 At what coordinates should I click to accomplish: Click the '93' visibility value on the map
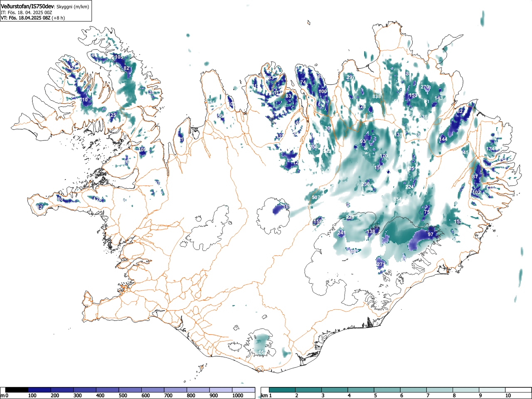point(363,141)
